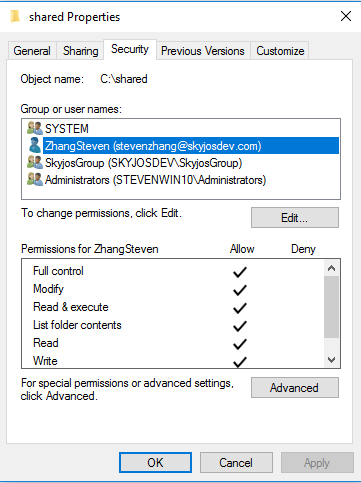
Task: Switch to the Previous Versions tab
Action: click(x=203, y=51)
